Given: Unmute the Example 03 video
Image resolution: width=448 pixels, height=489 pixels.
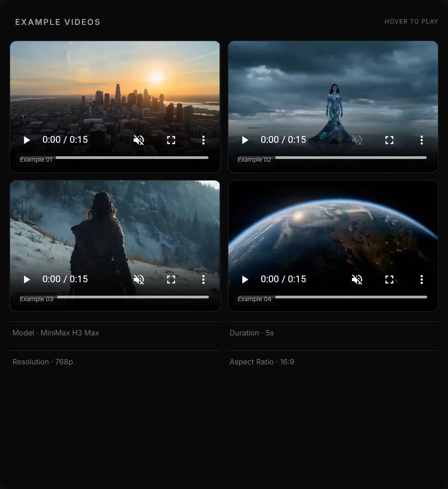Looking at the screenshot, I should [x=139, y=280].
